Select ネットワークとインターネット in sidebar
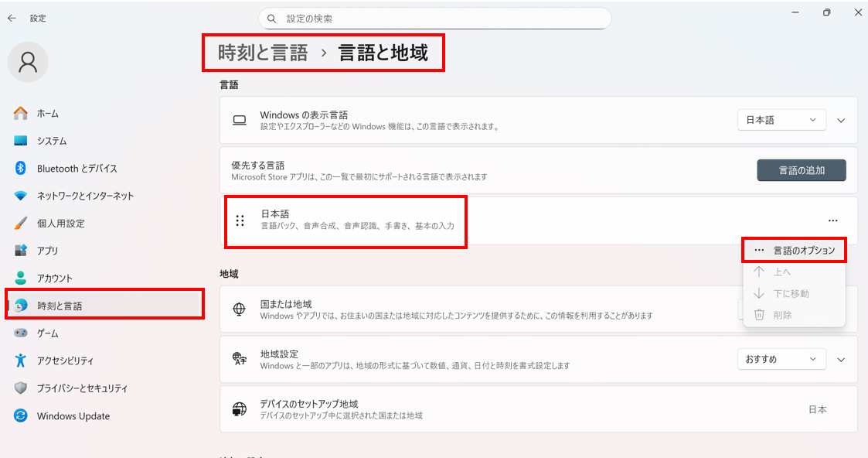Screen dimensions: 868x458 pyautogui.click(x=85, y=196)
